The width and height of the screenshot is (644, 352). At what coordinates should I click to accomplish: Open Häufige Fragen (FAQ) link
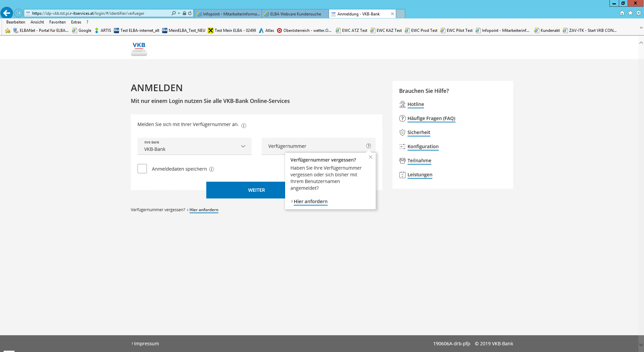click(x=431, y=118)
